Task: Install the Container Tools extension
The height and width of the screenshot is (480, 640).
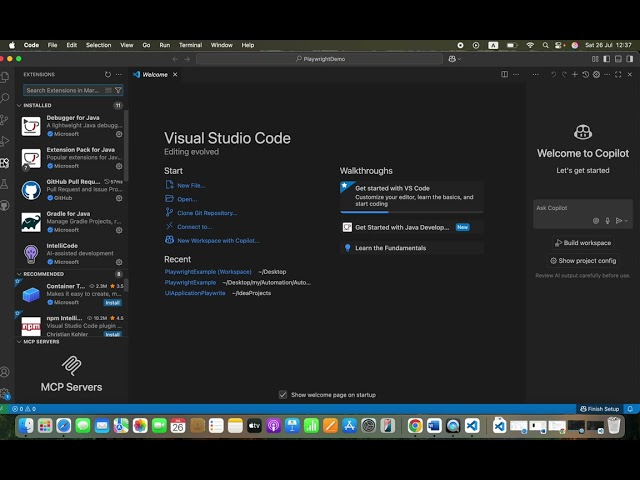Action: tap(112, 303)
